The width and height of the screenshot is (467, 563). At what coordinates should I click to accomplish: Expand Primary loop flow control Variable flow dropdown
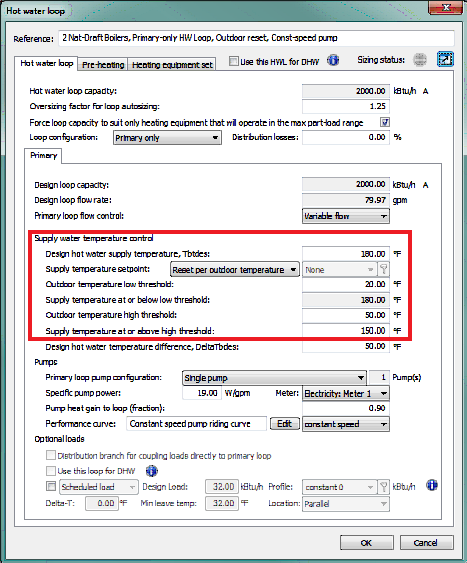coord(346,216)
